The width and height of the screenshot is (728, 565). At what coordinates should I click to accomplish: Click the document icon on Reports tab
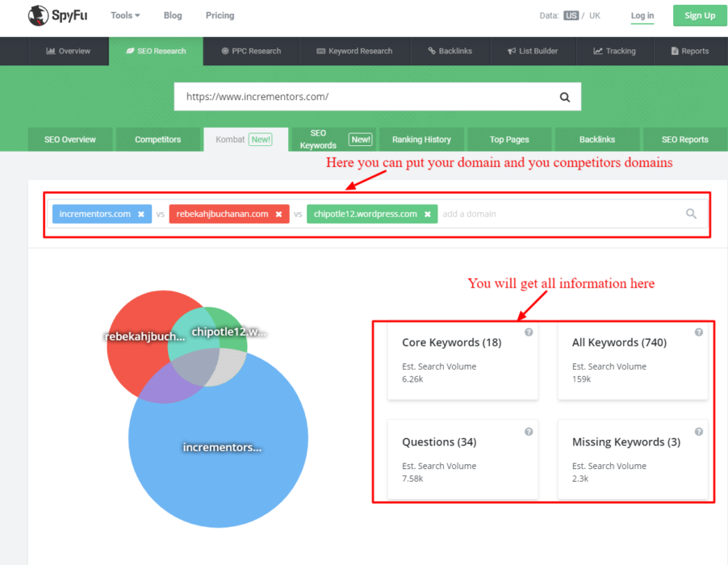point(675,51)
